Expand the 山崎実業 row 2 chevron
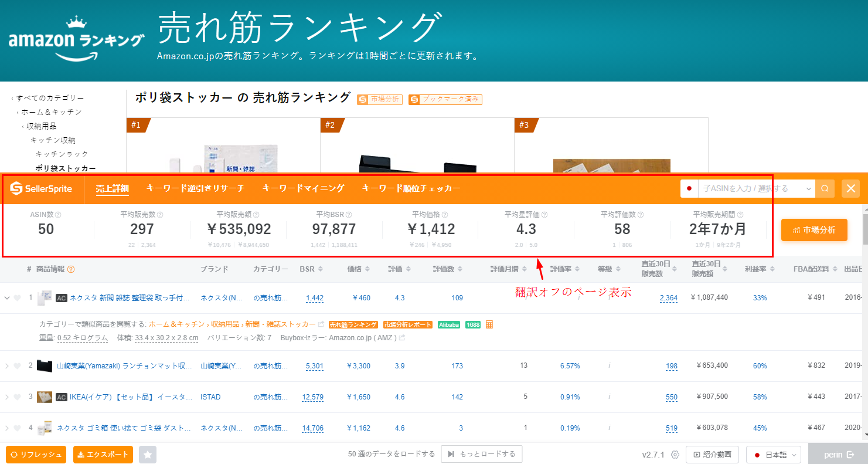 [x=7, y=365]
